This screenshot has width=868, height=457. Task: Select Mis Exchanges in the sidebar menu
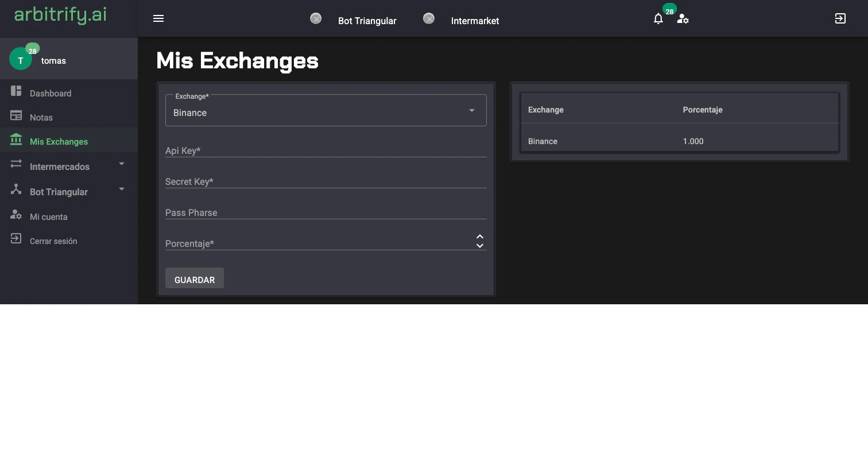[x=59, y=141]
